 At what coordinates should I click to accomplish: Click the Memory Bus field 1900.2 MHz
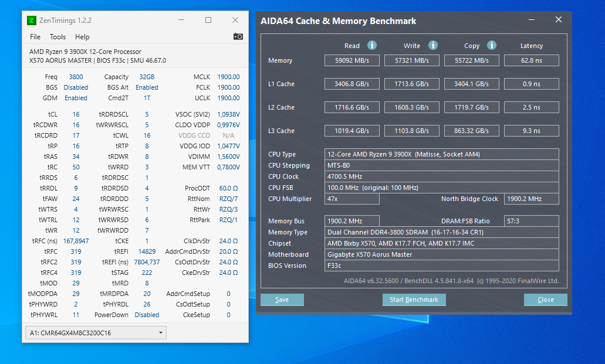coord(352,221)
